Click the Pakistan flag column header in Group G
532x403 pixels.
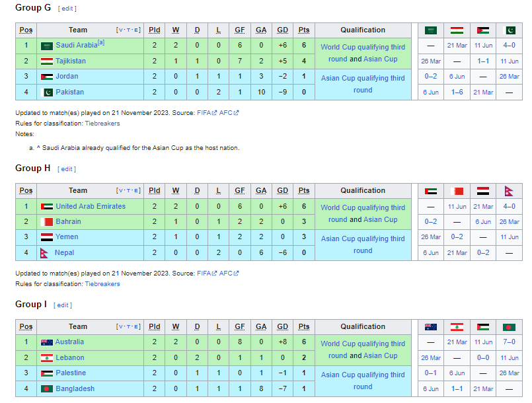coord(510,30)
